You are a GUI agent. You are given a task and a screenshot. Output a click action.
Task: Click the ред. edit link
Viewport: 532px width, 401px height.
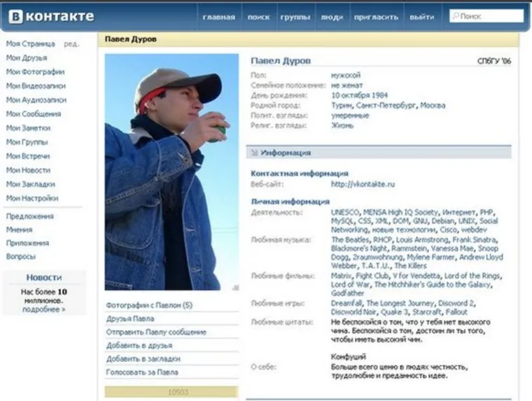coord(71,43)
